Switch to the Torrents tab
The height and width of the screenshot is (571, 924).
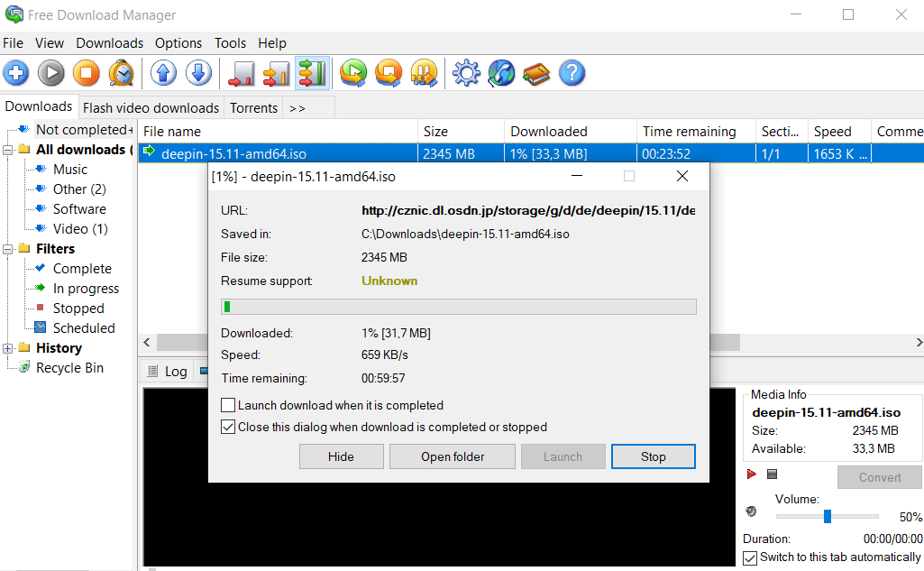[x=253, y=108]
